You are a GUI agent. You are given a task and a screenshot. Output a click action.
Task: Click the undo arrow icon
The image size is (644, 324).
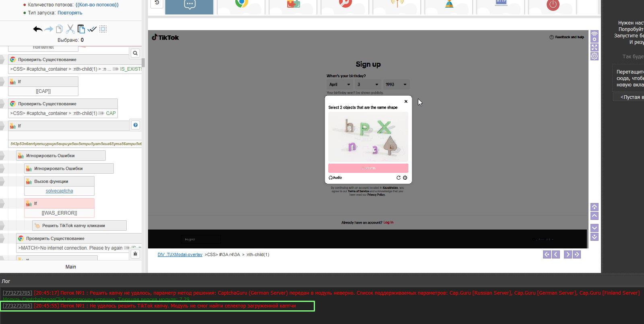click(x=37, y=29)
